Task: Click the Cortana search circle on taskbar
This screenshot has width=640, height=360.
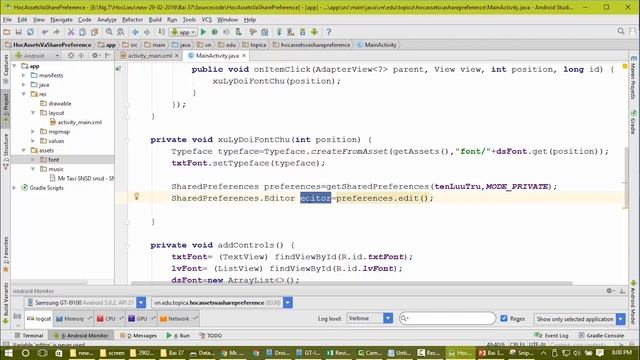Action: click(25, 353)
